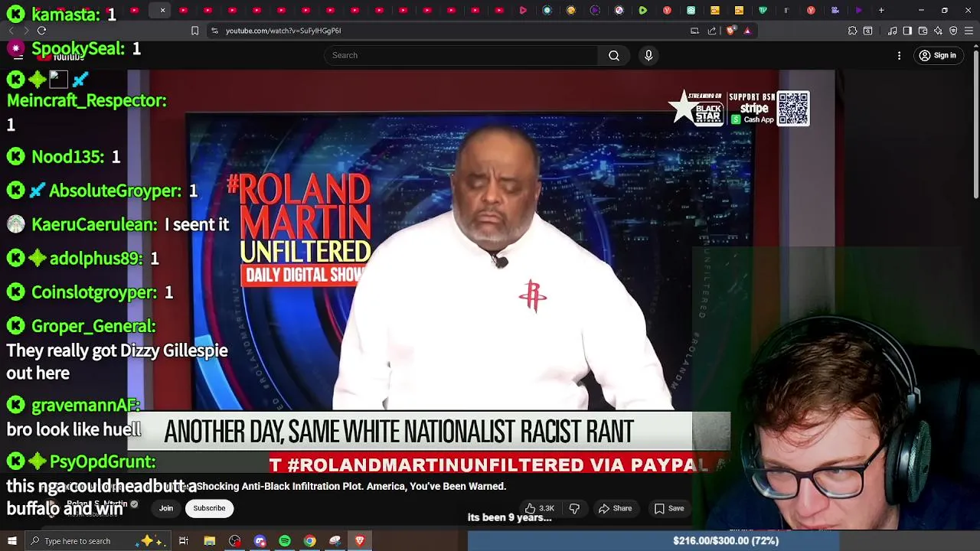Click chat username Coinslotgroyper

94,292
